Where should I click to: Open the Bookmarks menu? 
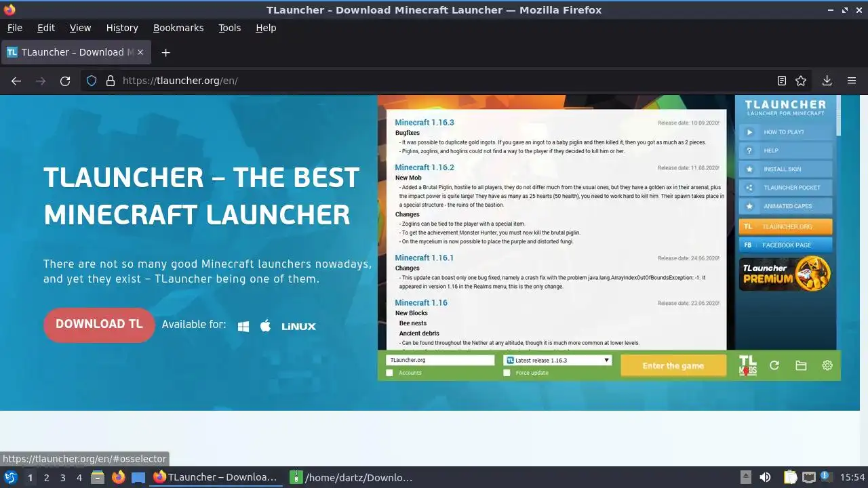click(x=178, y=28)
